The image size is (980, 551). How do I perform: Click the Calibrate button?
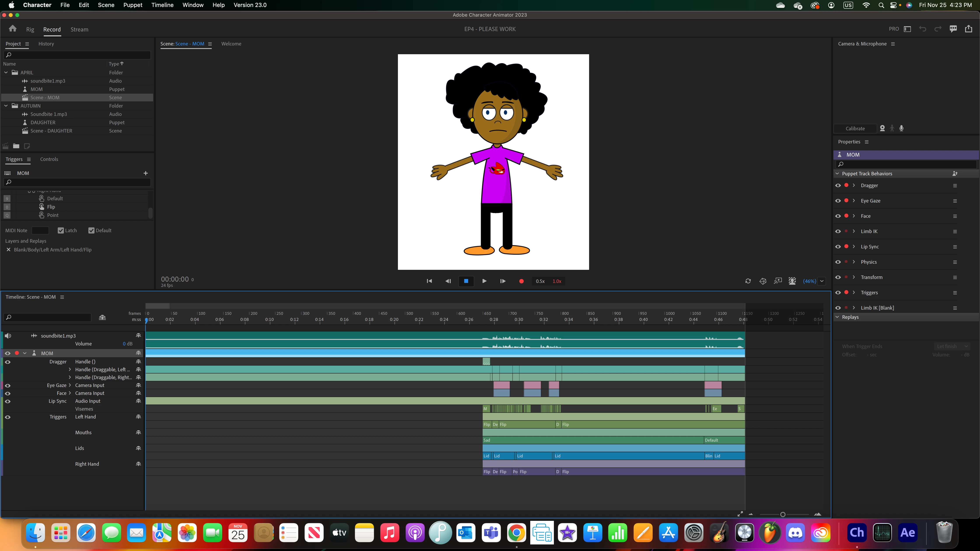tap(855, 129)
